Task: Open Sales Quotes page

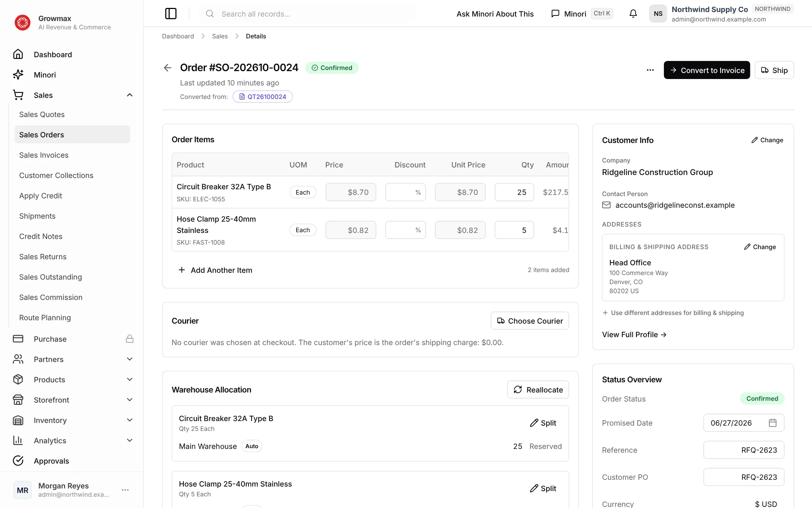Action: 72,114
